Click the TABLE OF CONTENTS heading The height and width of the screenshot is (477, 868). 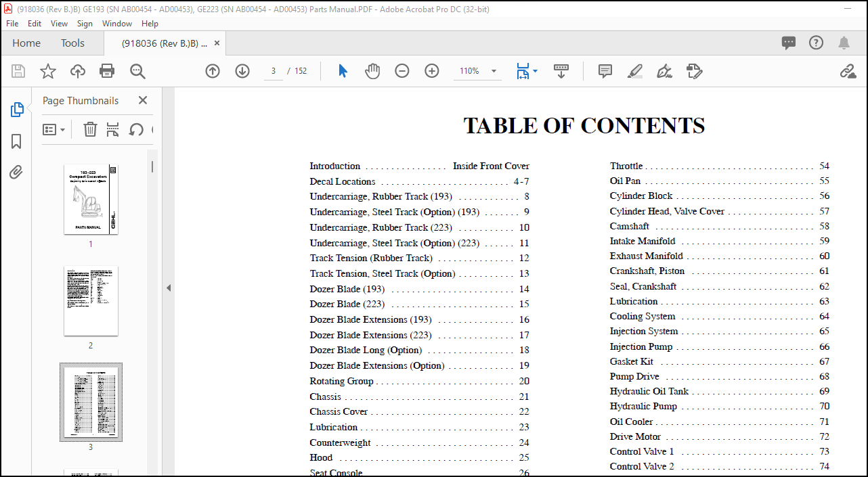click(584, 126)
